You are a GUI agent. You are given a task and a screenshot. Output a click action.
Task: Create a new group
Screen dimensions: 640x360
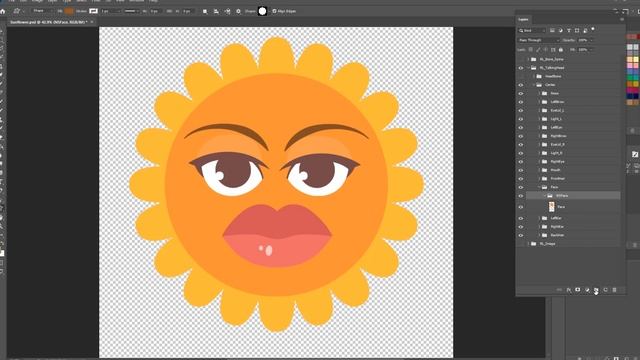(596, 290)
